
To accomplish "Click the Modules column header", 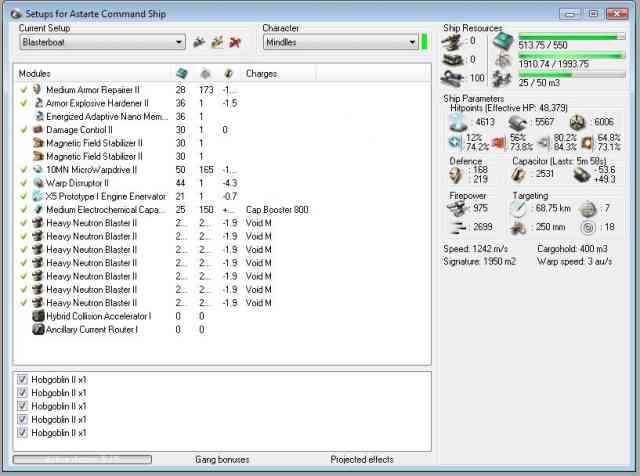I will point(93,74).
